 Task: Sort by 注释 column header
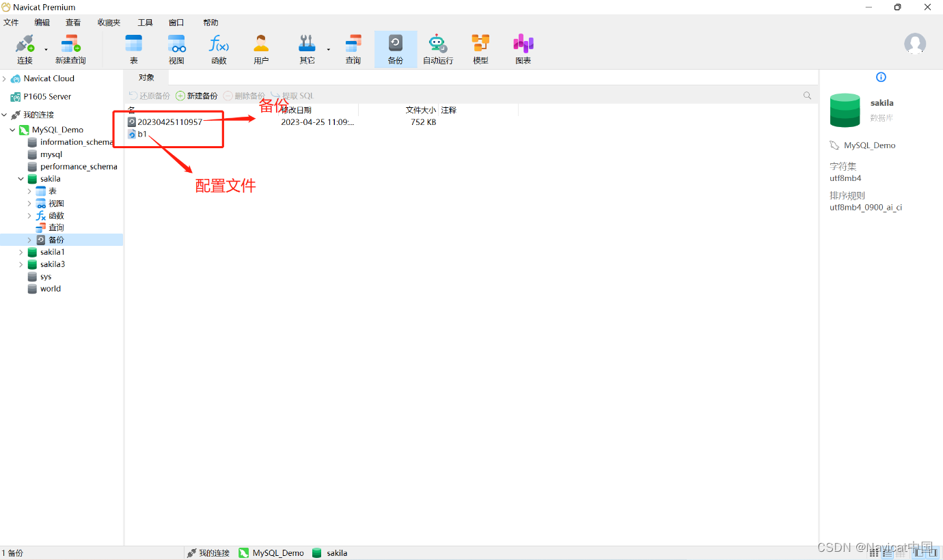pyautogui.click(x=448, y=110)
